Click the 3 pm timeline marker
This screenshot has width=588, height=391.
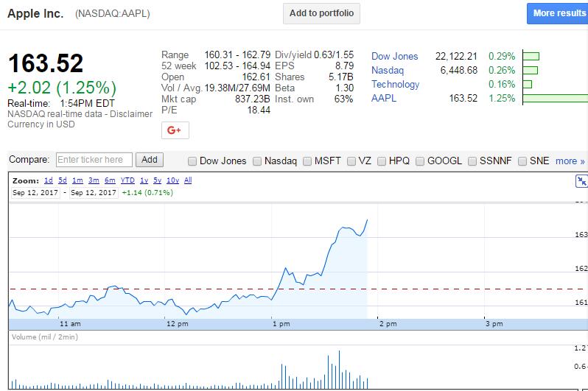(x=494, y=324)
